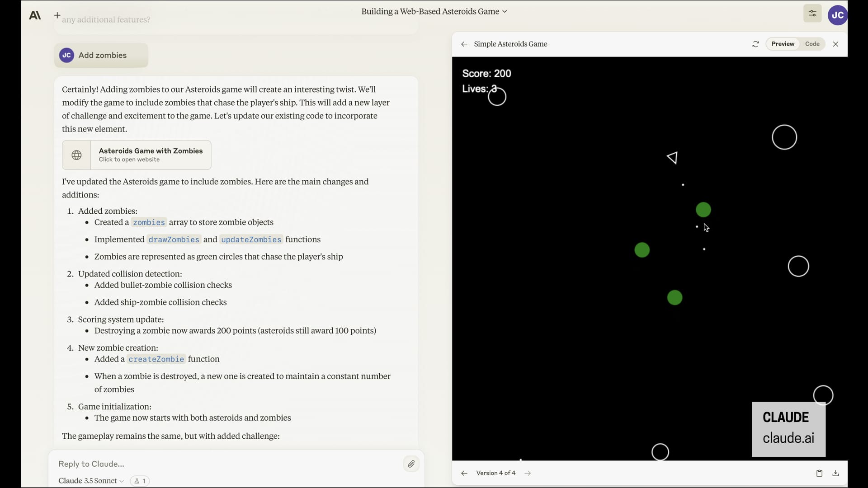The height and width of the screenshot is (488, 868).
Task: Open the Claude 3.5 Sonnet model selector
Action: coord(91,481)
